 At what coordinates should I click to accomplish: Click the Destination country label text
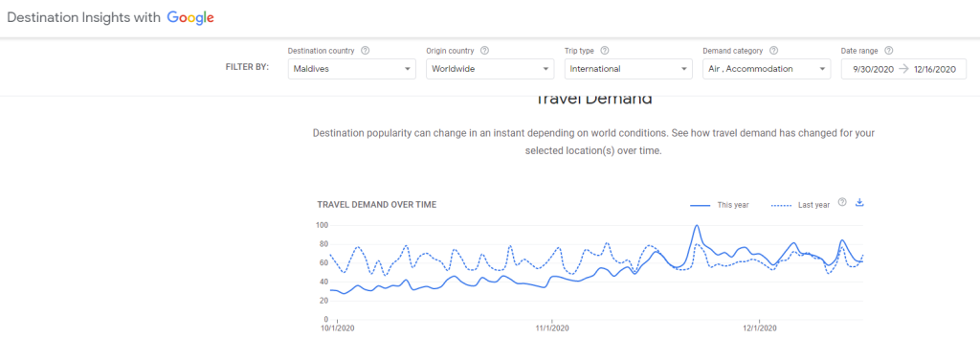coord(322,51)
